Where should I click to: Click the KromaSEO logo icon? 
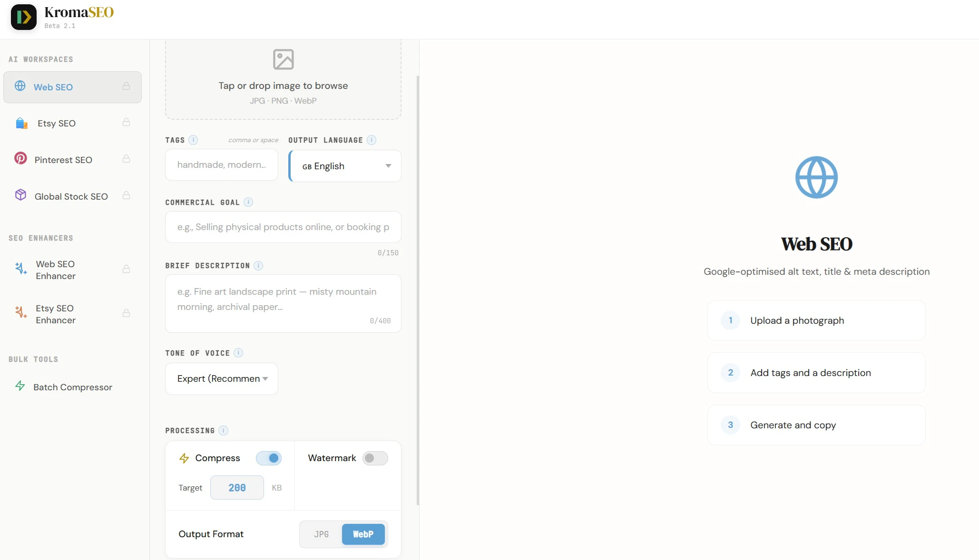point(23,17)
